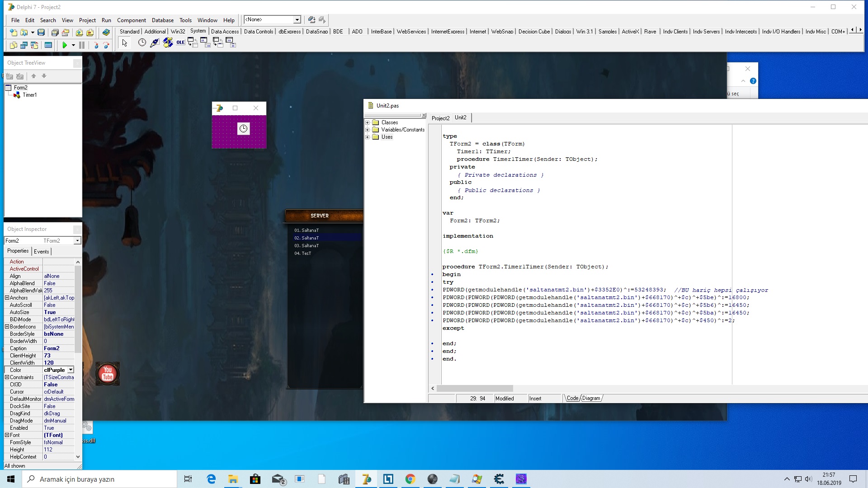Select the PaintBox component in palette

pyautogui.click(x=155, y=42)
